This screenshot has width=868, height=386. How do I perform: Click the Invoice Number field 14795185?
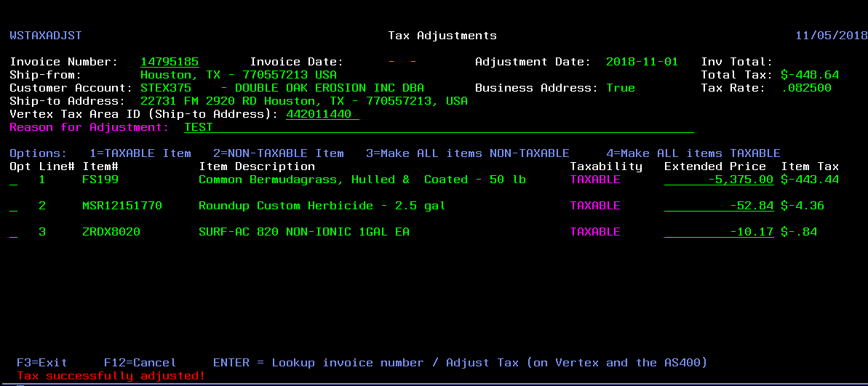pos(170,62)
